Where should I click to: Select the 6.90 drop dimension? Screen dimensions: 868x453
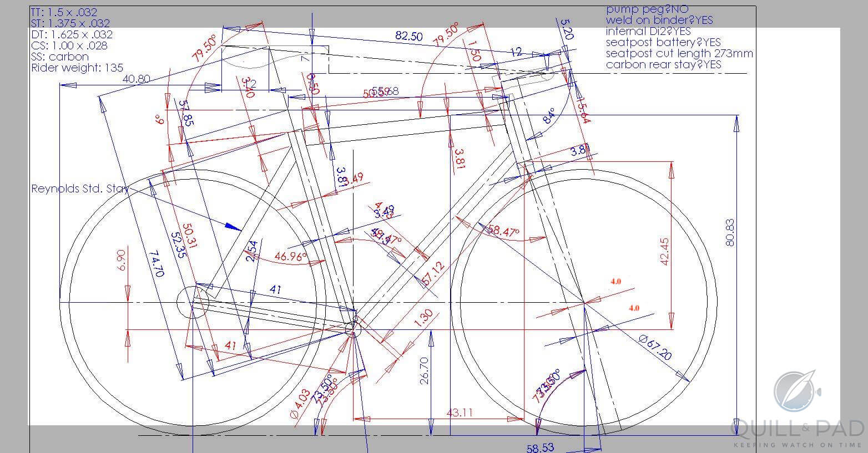[x=122, y=259]
